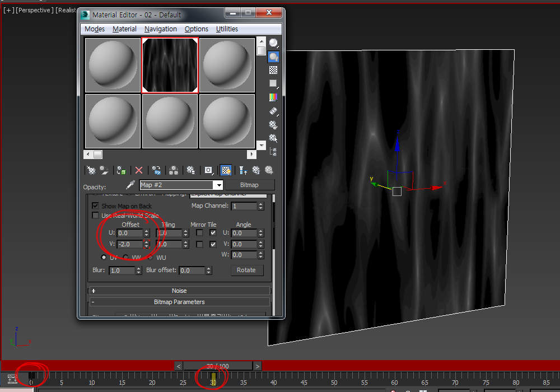
Task: Open the Utilities menu
Action: [227, 29]
